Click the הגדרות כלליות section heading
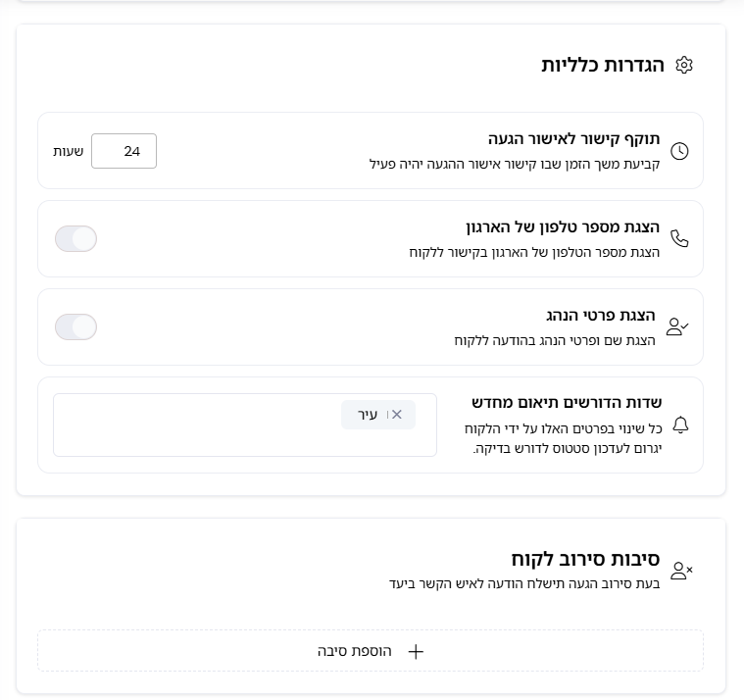The height and width of the screenshot is (700, 744). pyautogui.click(x=602, y=66)
